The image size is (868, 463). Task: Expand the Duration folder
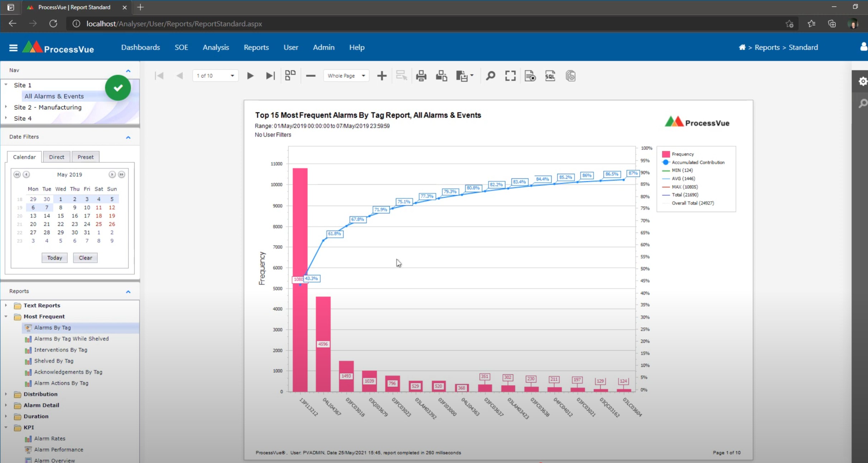coord(6,416)
